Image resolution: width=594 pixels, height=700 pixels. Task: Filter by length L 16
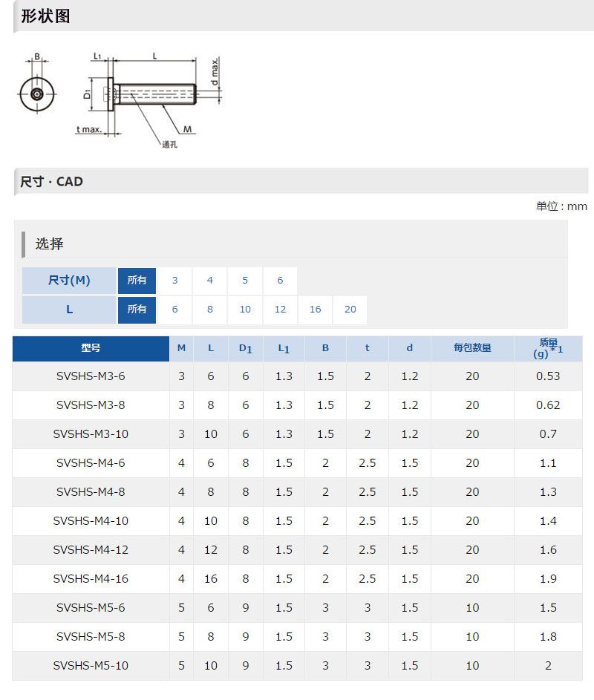click(316, 310)
